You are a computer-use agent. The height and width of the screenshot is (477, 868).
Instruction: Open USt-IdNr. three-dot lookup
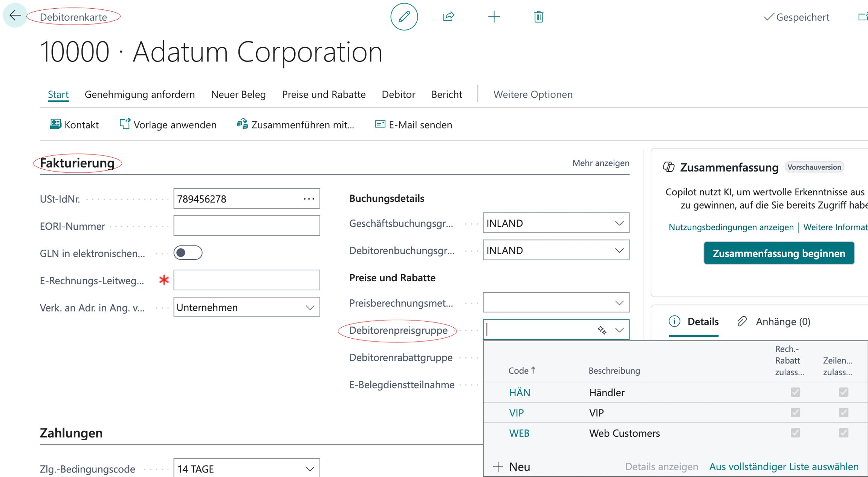point(309,199)
